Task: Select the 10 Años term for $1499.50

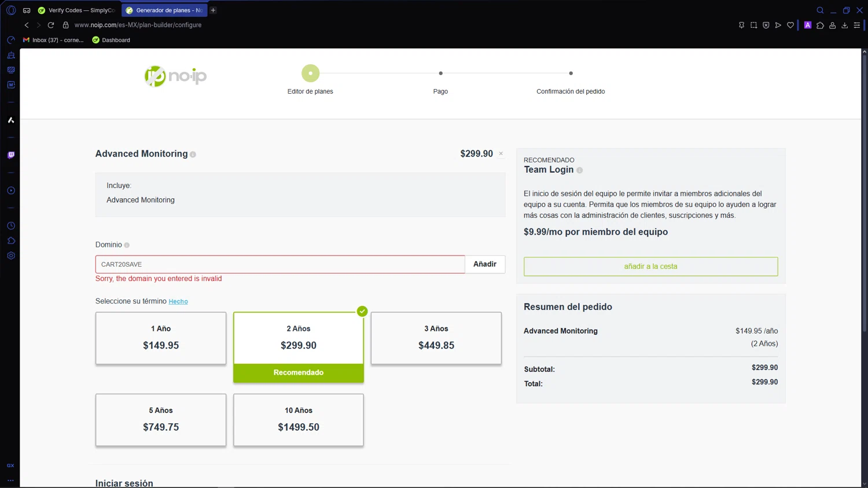Action: (299, 420)
